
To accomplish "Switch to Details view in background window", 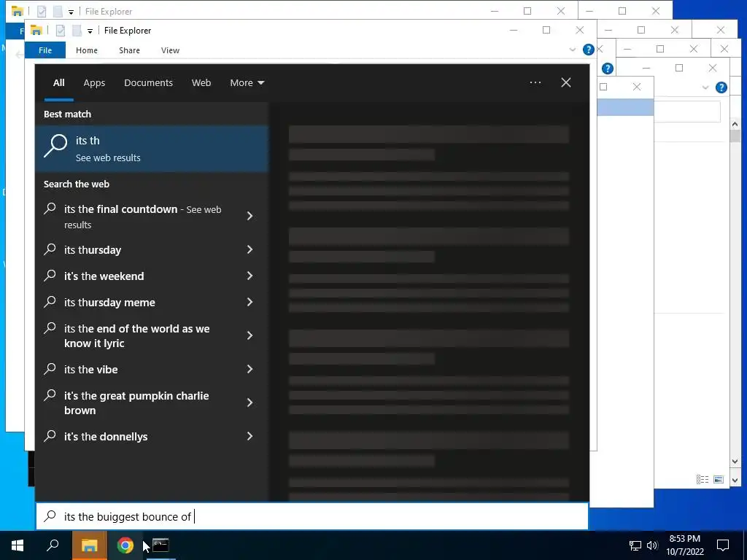I will coord(703,480).
